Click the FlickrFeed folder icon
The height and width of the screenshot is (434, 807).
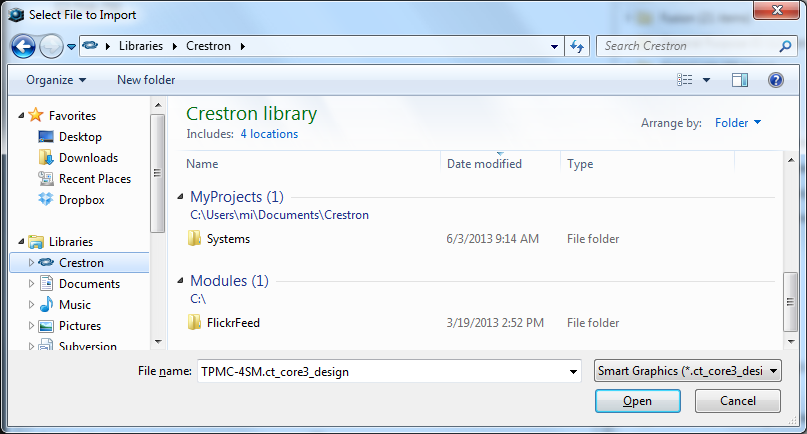pos(194,322)
